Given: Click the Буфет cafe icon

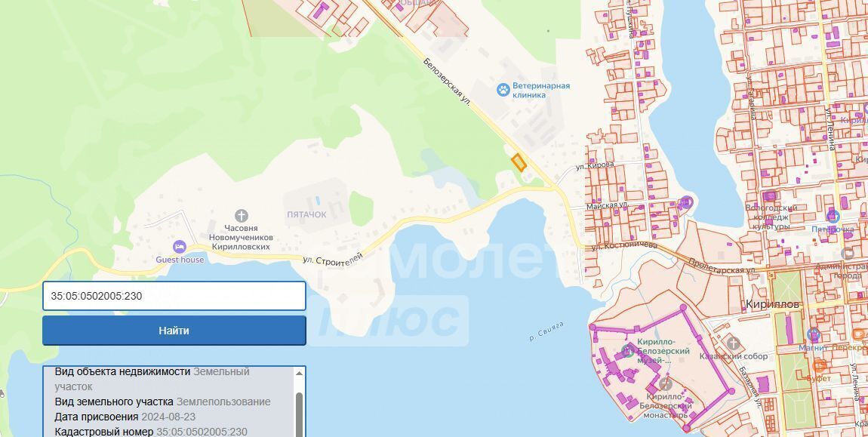Looking at the screenshot, I should pos(819,365).
